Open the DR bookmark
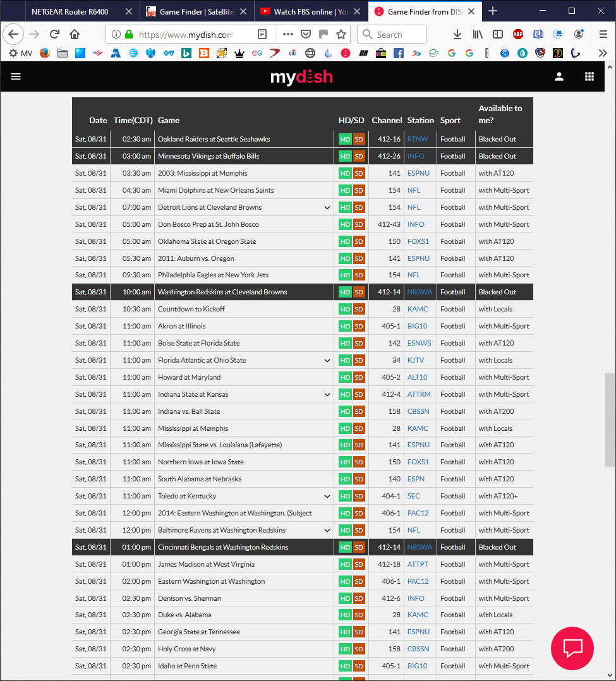616x681 pixels. click(363, 53)
